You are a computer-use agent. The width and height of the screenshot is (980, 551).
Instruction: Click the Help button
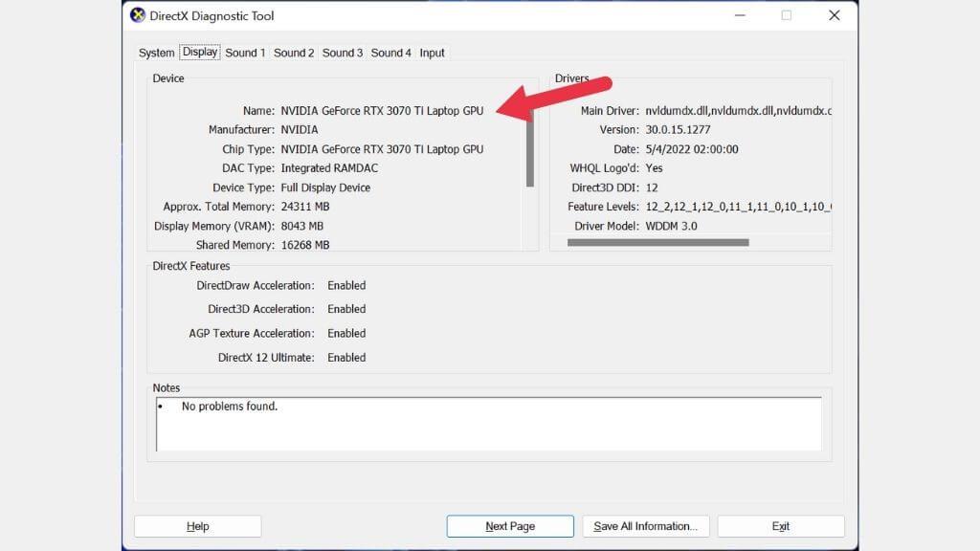click(x=197, y=526)
